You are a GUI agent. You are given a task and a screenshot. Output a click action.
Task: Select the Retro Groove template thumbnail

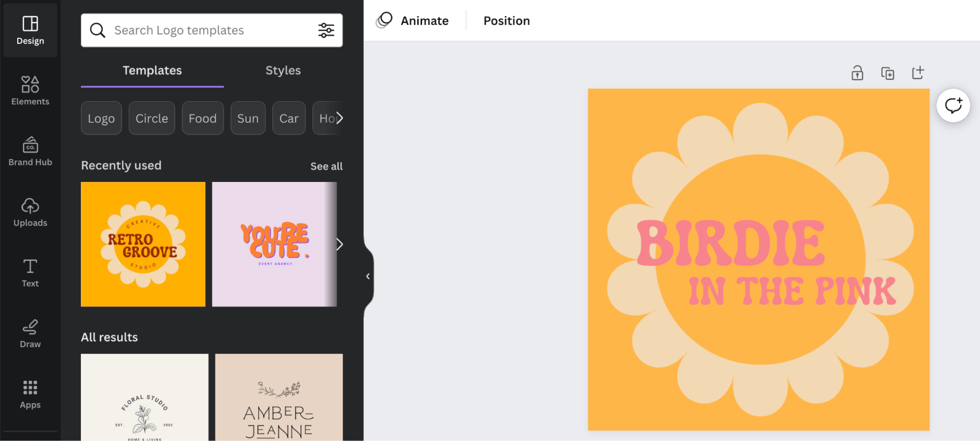pos(143,244)
